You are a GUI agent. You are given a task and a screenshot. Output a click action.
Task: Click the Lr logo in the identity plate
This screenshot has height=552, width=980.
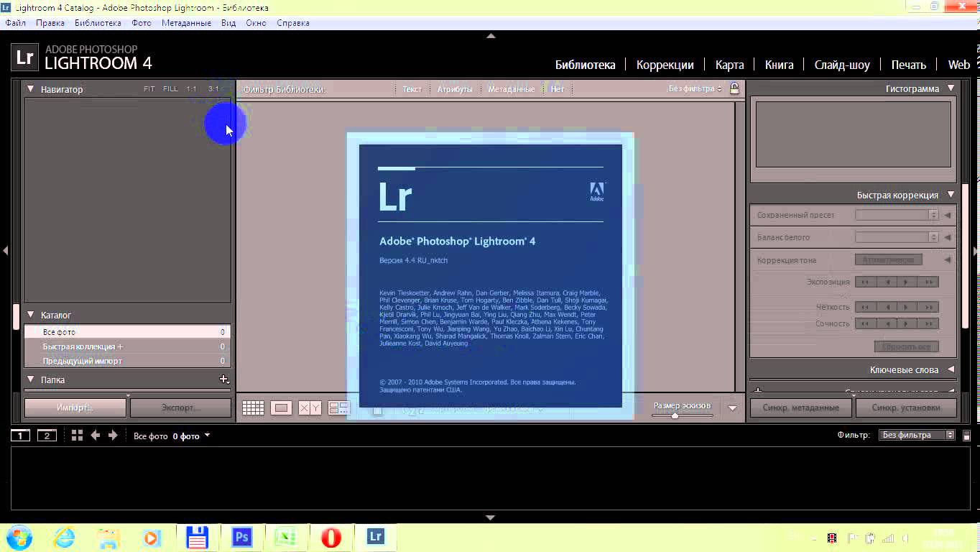pyautogui.click(x=24, y=57)
